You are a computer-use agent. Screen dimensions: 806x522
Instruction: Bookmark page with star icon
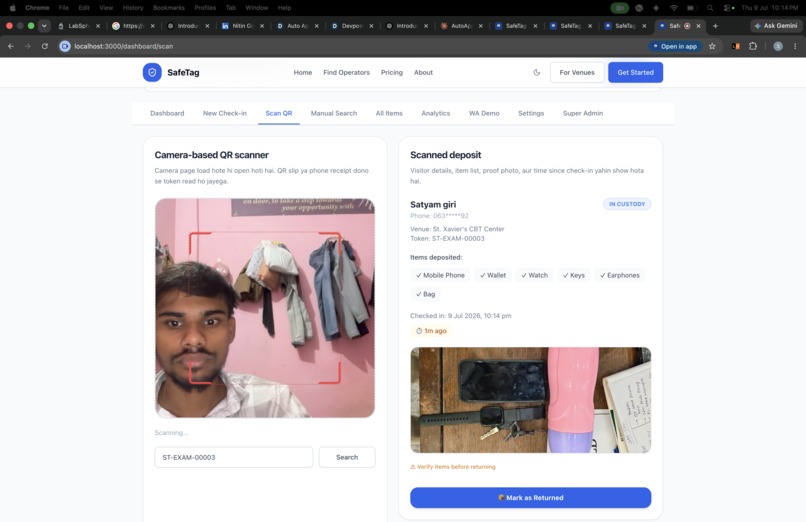tap(712, 46)
